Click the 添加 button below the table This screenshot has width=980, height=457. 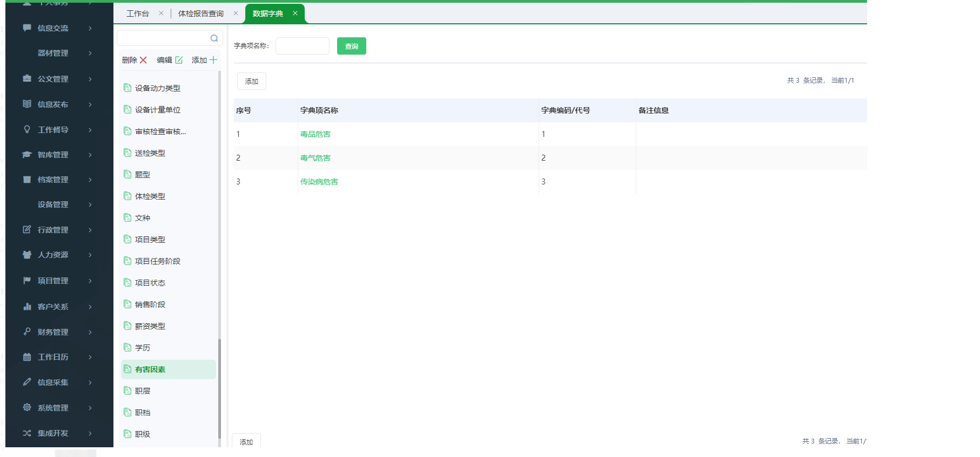pos(246,441)
